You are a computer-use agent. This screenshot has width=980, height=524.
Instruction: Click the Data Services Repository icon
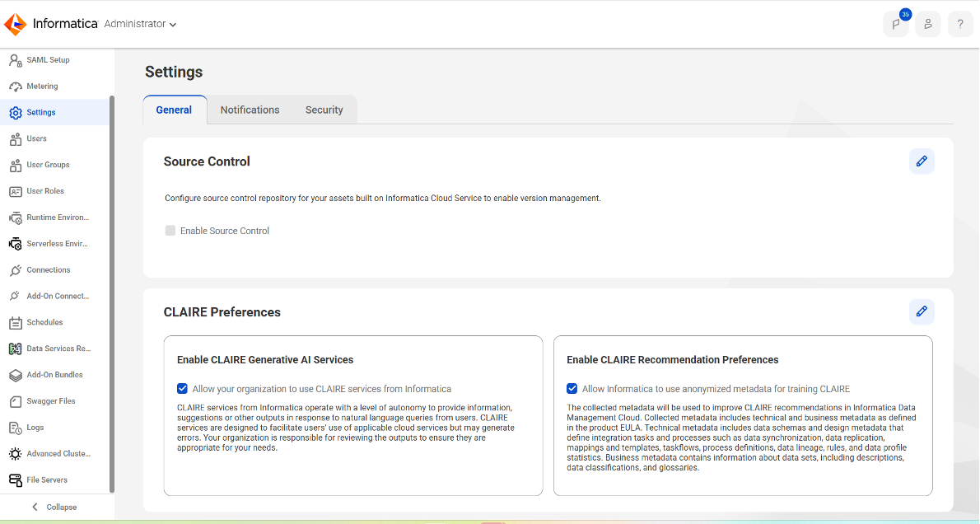(15, 349)
